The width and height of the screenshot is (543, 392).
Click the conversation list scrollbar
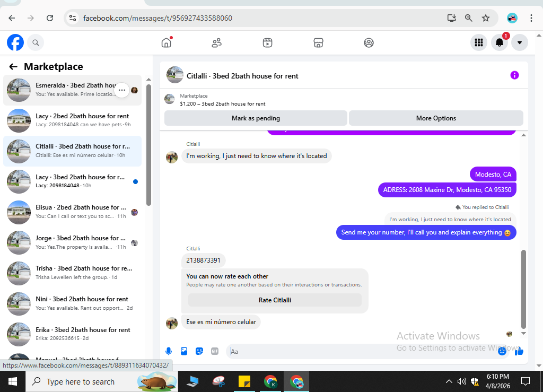(x=148, y=145)
